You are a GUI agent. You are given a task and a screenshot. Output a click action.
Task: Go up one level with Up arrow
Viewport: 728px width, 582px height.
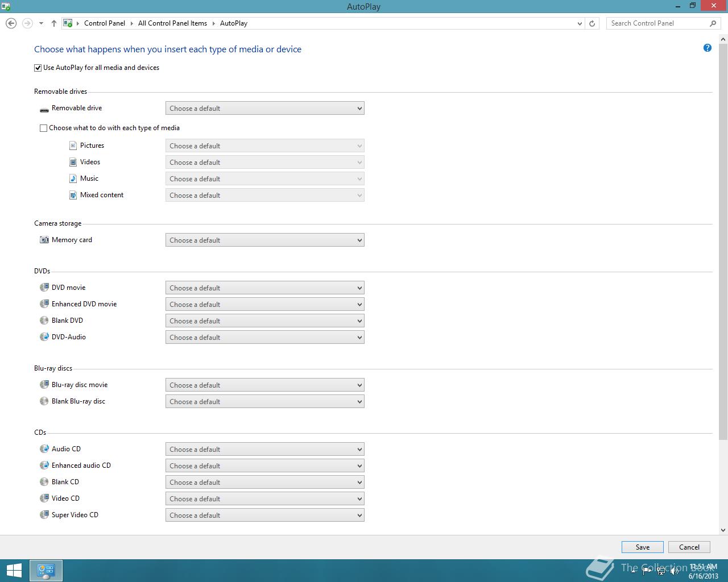pos(54,23)
